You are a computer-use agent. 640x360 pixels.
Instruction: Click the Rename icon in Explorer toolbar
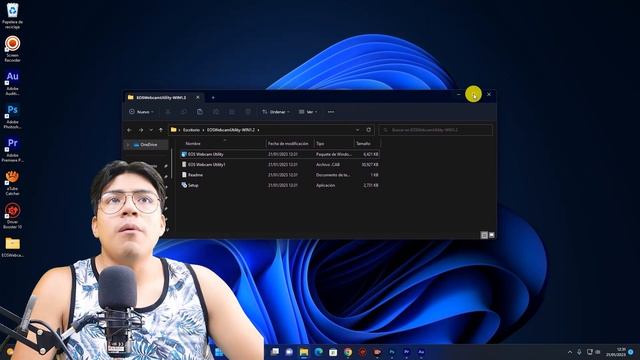tap(216, 112)
